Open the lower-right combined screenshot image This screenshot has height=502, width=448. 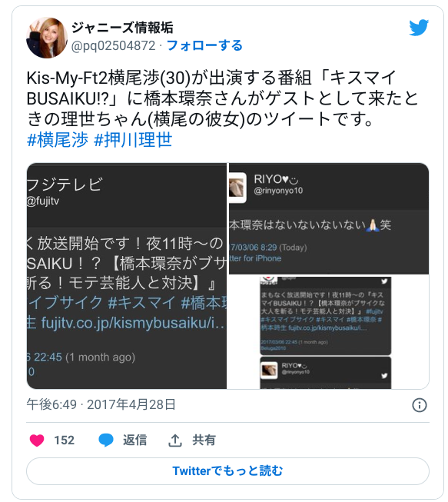click(x=329, y=333)
